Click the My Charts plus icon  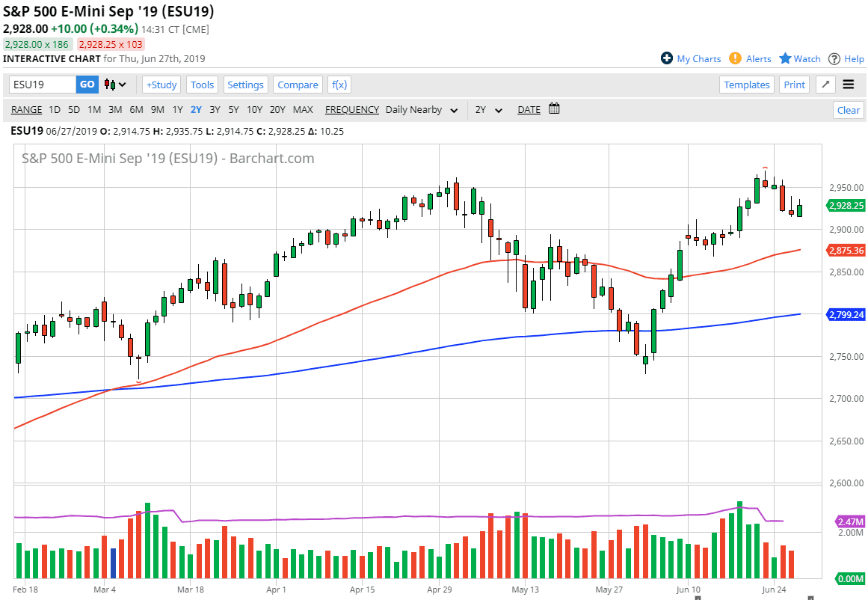click(x=667, y=58)
